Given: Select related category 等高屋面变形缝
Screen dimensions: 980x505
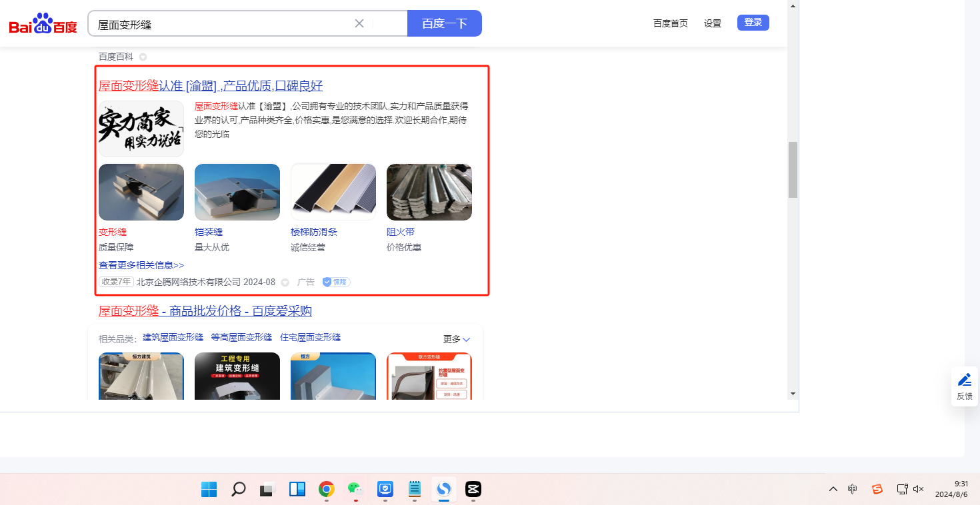Looking at the screenshot, I should 241,338.
